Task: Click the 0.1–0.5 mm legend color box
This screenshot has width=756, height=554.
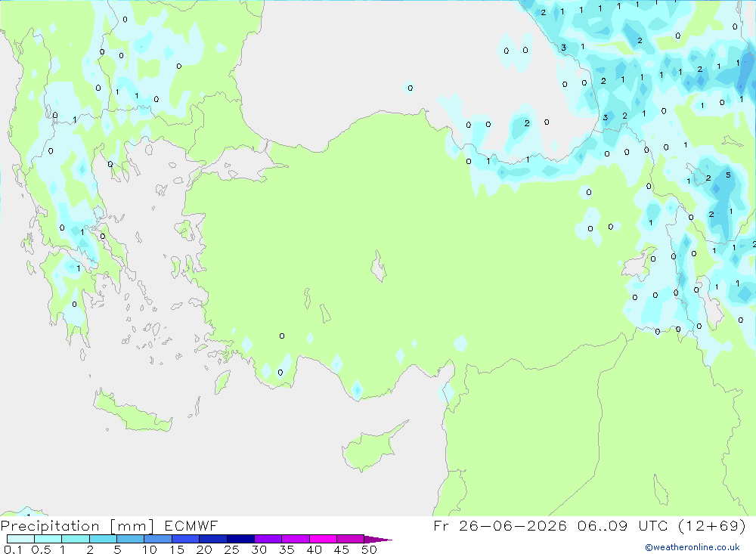Action: click(x=20, y=539)
